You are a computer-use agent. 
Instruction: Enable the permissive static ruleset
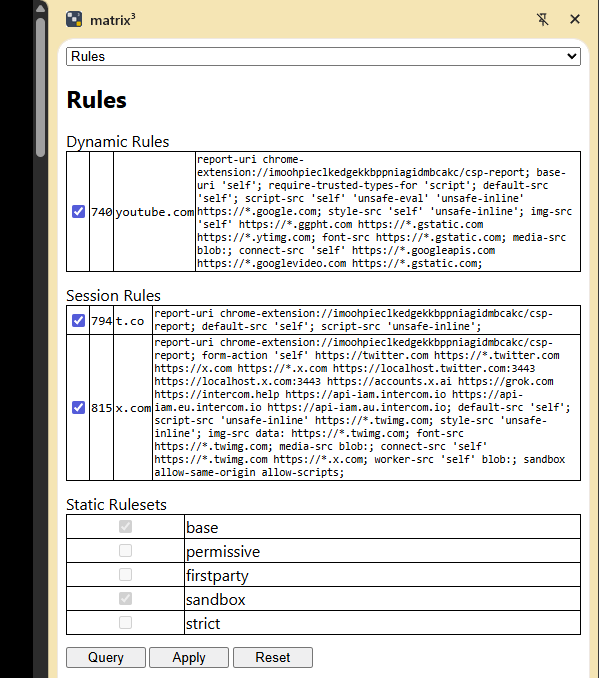[x=125, y=550]
